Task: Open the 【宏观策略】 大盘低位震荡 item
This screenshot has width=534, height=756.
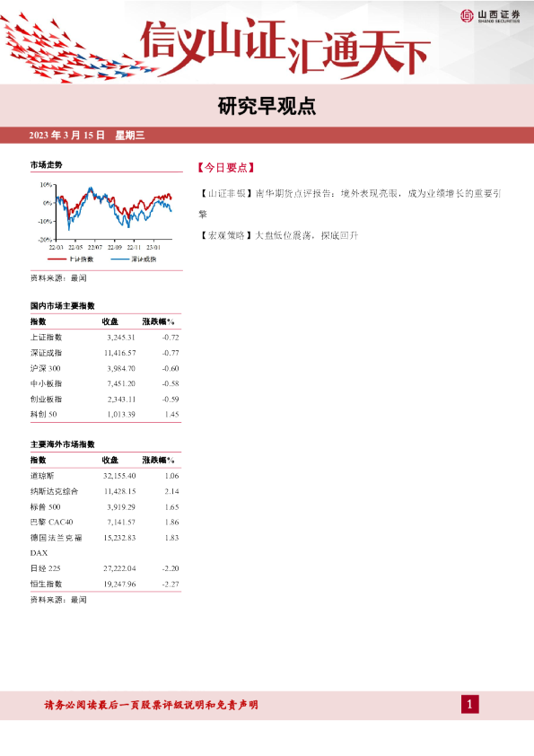Action: 278,236
